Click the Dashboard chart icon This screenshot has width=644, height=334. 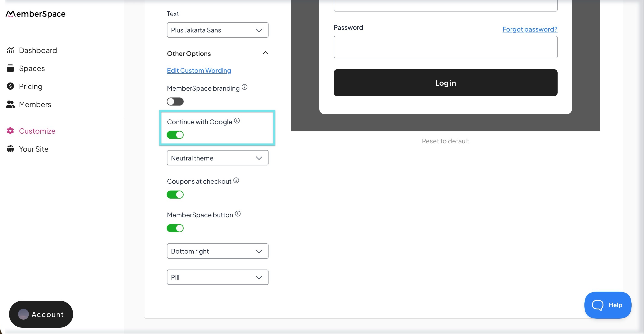tap(10, 50)
